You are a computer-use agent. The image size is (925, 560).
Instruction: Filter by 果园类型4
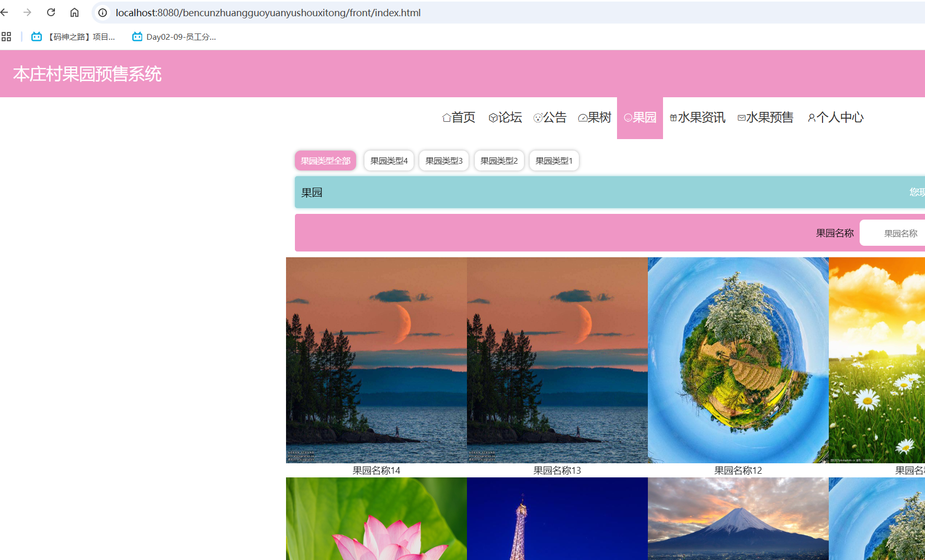[389, 161]
